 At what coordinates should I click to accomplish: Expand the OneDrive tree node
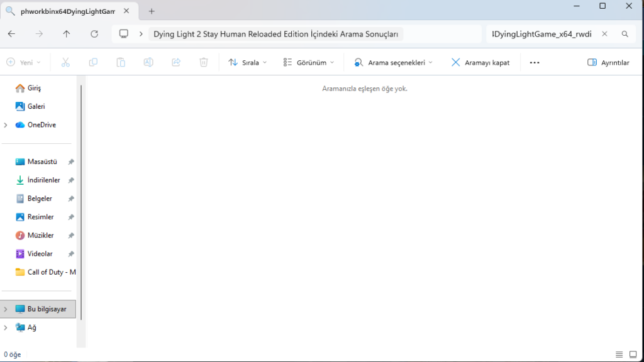pyautogui.click(x=6, y=125)
